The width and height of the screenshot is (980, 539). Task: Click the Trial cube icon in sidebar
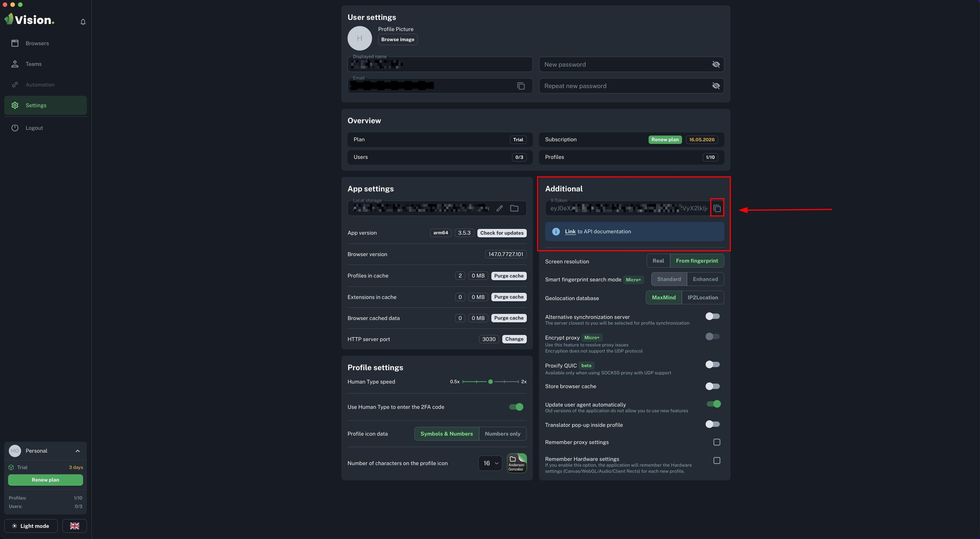pos(11,467)
